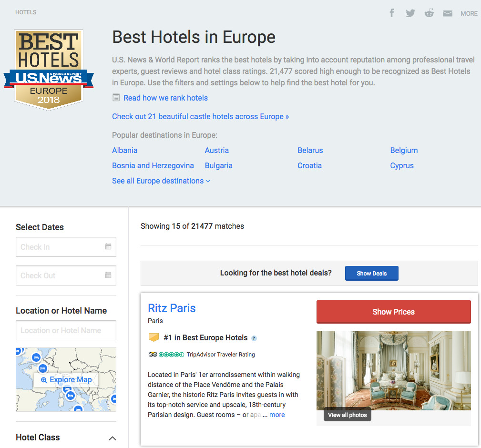
Task: Select Croatia destination
Action: point(309,165)
